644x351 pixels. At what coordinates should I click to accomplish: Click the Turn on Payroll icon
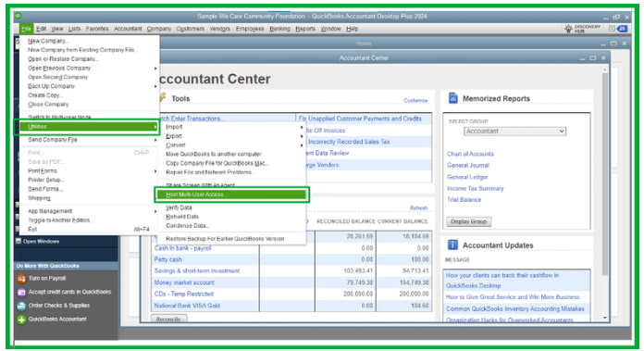(21, 279)
